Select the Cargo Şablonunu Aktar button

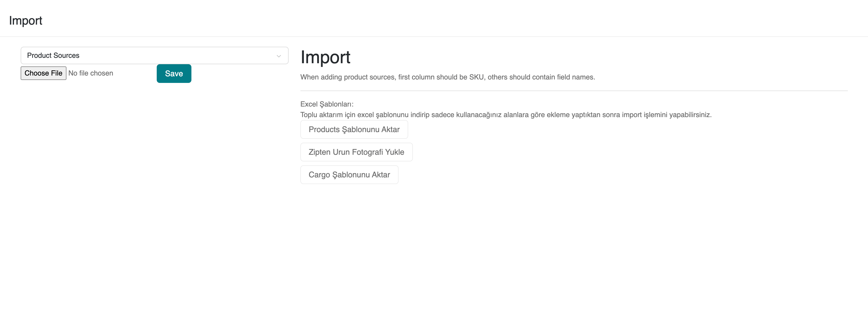[x=349, y=174]
